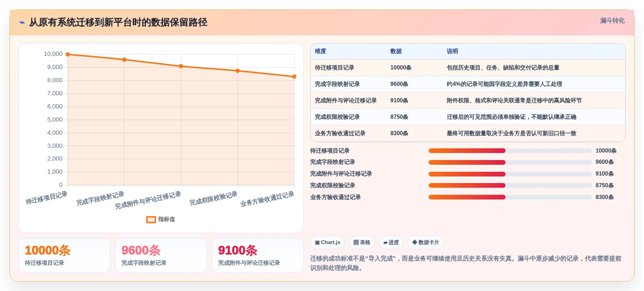Click the chart point for 完成字段映射记录
Viewport: 644px width, 291px height.
click(124, 60)
